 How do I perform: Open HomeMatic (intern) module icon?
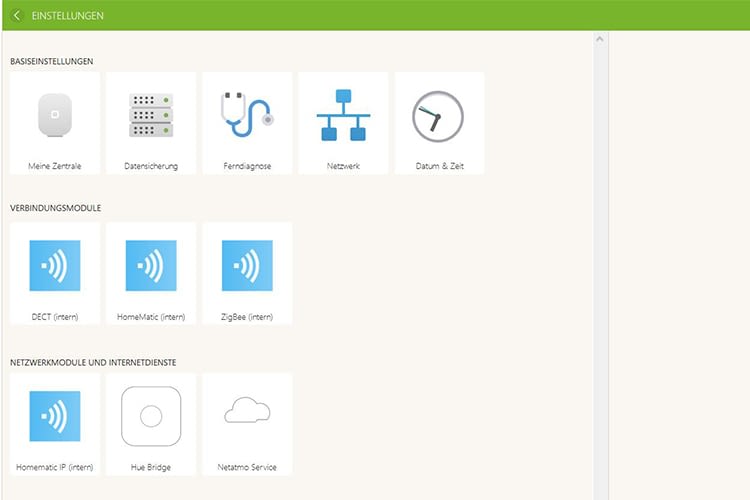pyautogui.click(x=151, y=266)
